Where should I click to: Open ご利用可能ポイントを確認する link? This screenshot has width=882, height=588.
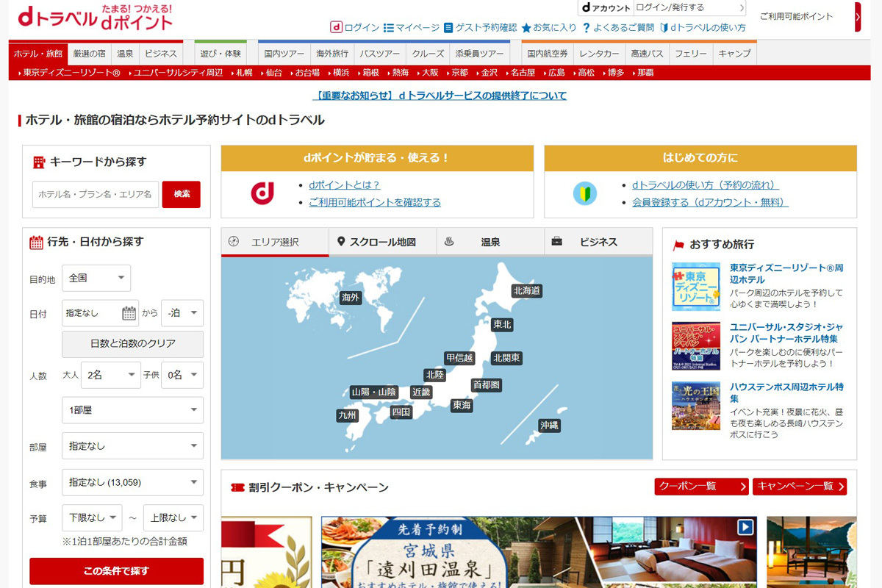click(x=375, y=202)
